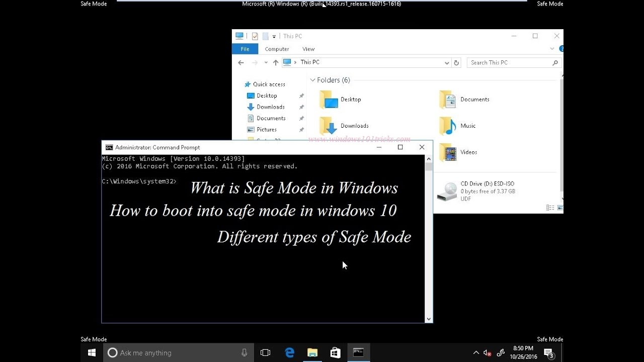Switch File Explorer to details view
Viewport: 644px width, 362px height.
550,208
